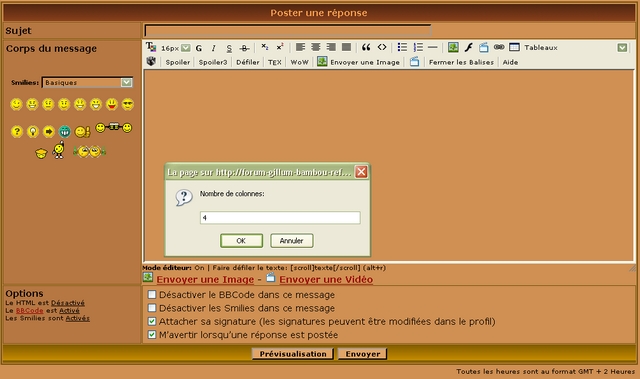The height and width of the screenshot is (379, 640).
Task: Click the video clapper icon in top toolbar
Action: click(484, 47)
